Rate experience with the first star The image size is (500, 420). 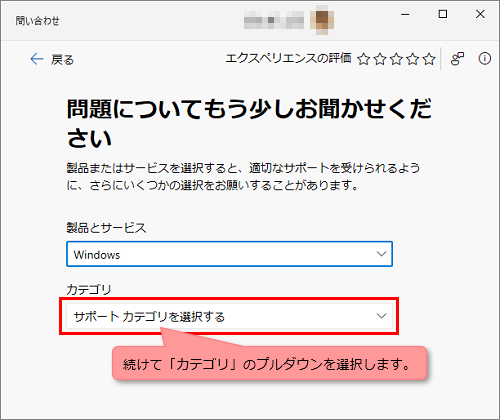click(363, 59)
